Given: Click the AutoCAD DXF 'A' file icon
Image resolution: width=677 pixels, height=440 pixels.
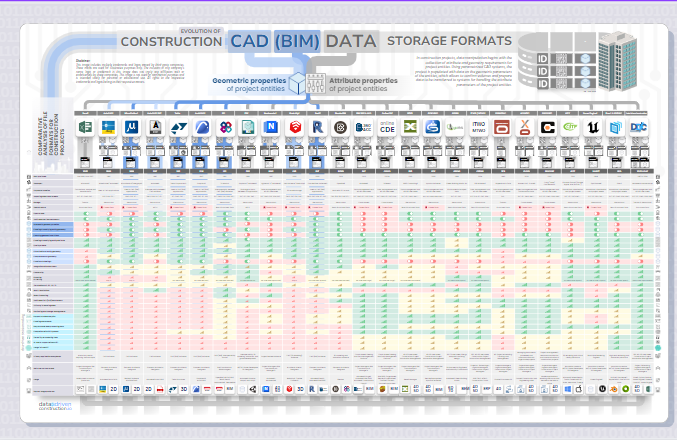Looking at the screenshot, I should click(x=155, y=127).
